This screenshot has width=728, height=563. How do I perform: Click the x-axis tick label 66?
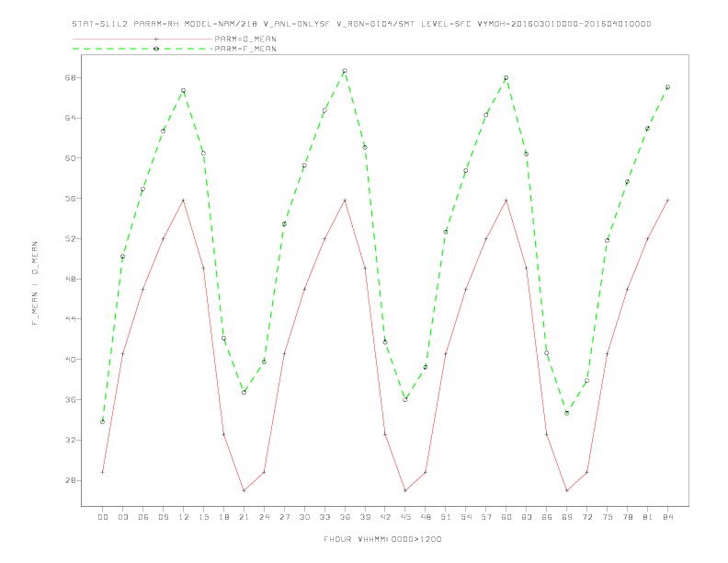pyautogui.click(x=547, y=517)
